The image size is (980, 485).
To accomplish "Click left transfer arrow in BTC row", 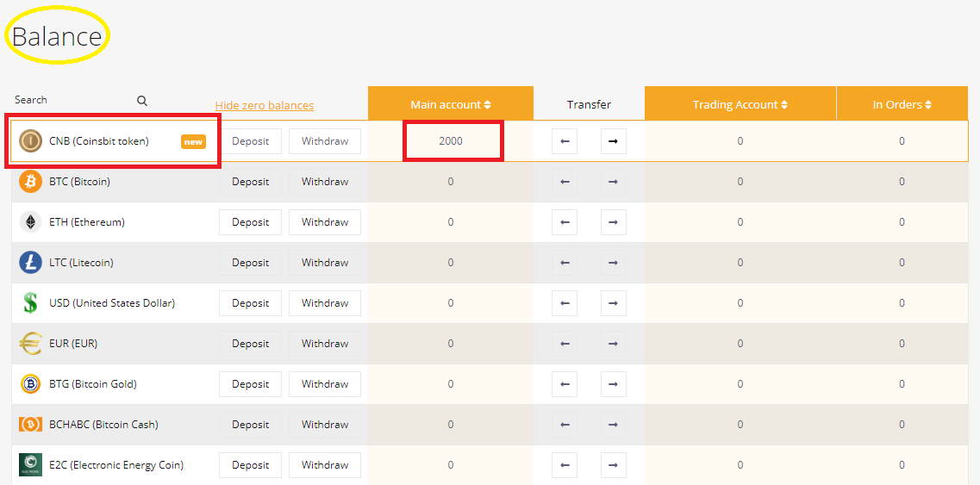I will coord(565,182).
